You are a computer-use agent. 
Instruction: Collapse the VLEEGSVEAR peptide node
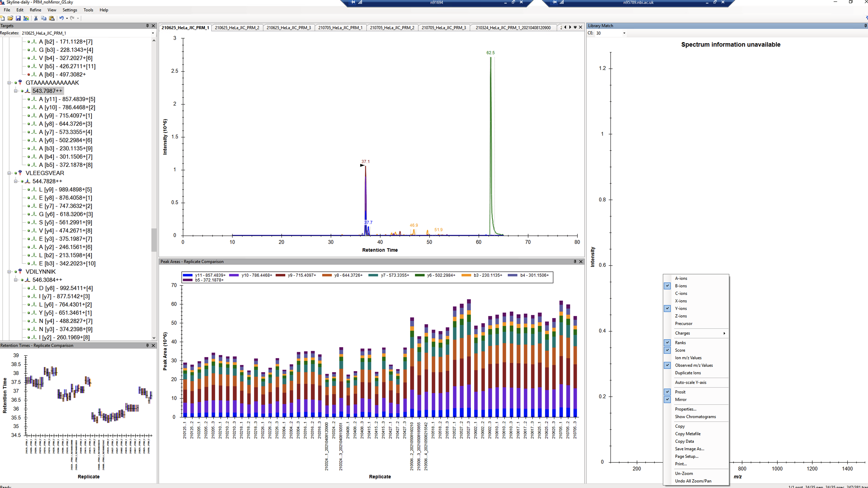(9, 173)
